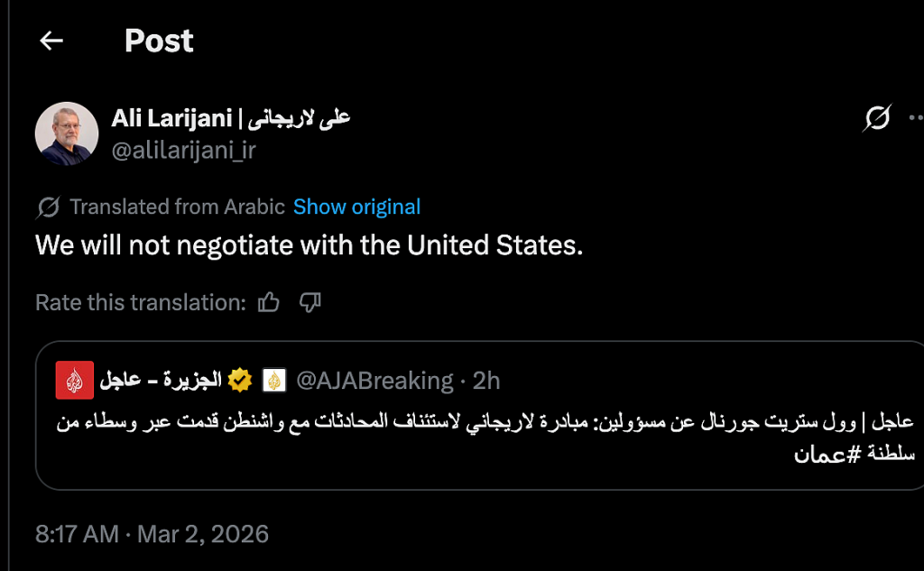Click the 8:17 AM · Mar 2, 2026 timestamp
Viewport: 924px width, 571px height.
point(152,534)
